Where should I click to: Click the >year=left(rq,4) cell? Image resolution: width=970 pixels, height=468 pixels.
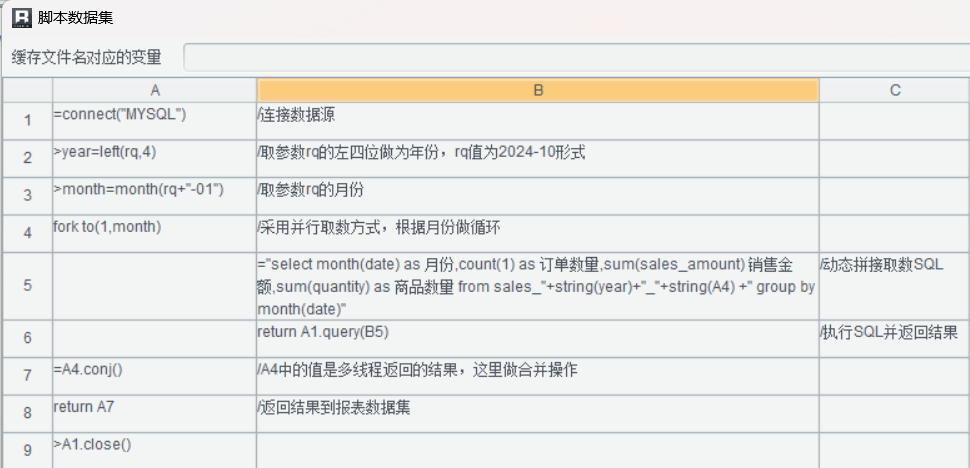click(154, 157)
